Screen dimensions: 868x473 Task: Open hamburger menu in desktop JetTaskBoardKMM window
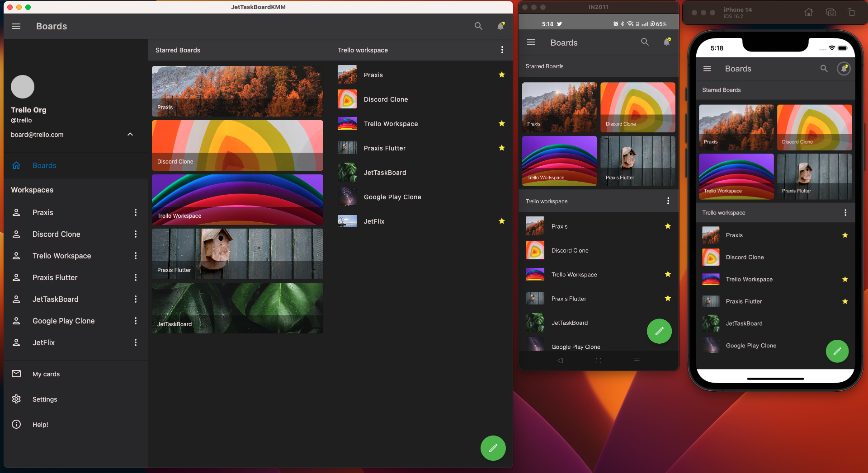click(16, 26)
